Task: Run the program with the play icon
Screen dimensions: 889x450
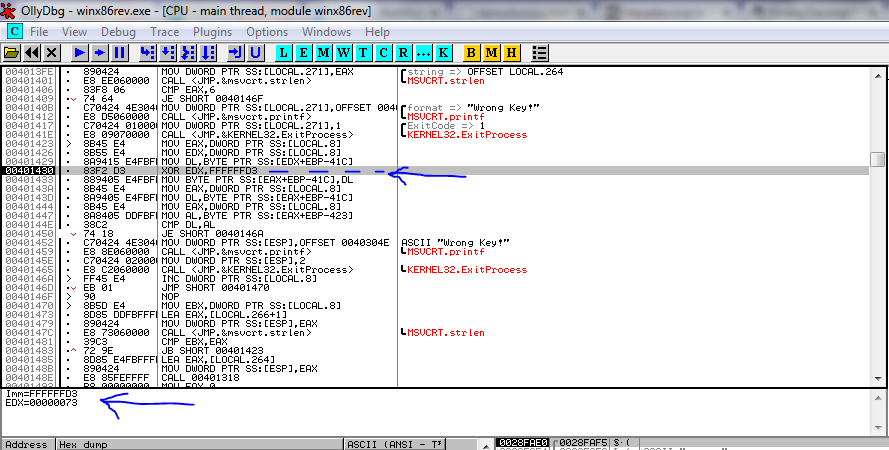Action: [x=80, y=53]
